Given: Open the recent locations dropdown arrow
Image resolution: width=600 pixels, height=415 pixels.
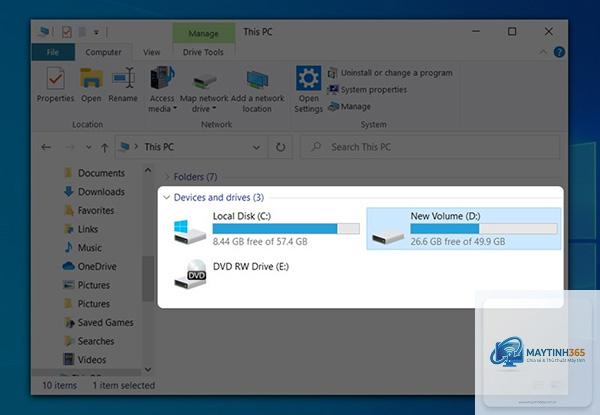Looking at the screenshot, I should click(88, 147).
